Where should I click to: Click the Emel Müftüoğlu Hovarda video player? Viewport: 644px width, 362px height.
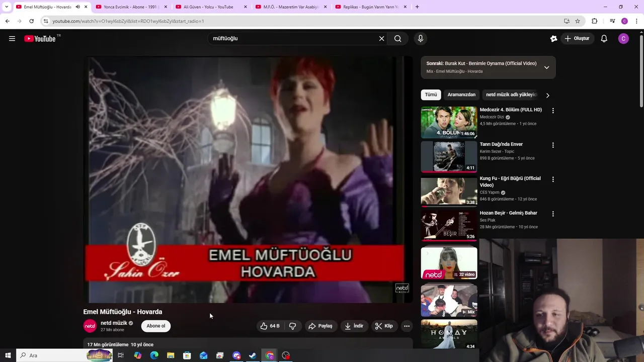248,180
